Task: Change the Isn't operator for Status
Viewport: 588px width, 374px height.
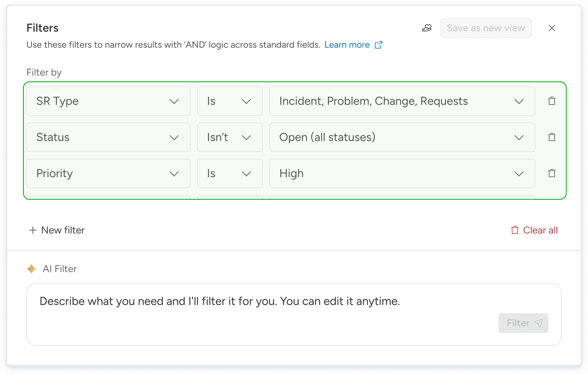Action: pyautogui.click(x=230, y=137)
